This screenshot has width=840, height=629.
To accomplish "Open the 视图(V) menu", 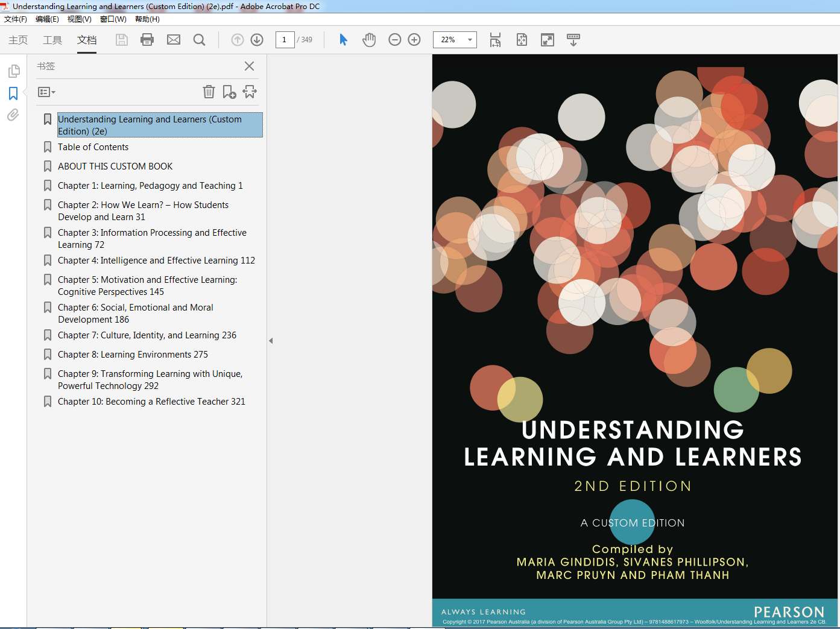I will click(x=80, y=19).
